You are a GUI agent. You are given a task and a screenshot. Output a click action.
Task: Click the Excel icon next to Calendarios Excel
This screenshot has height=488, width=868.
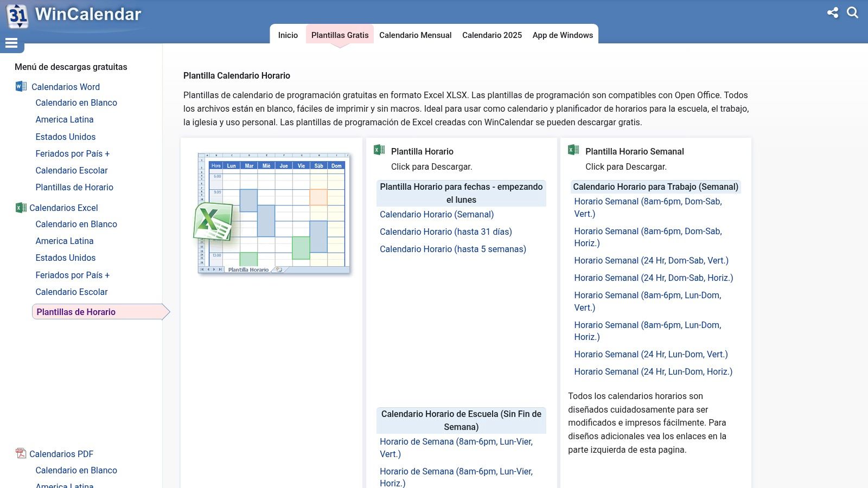point(20,208)
